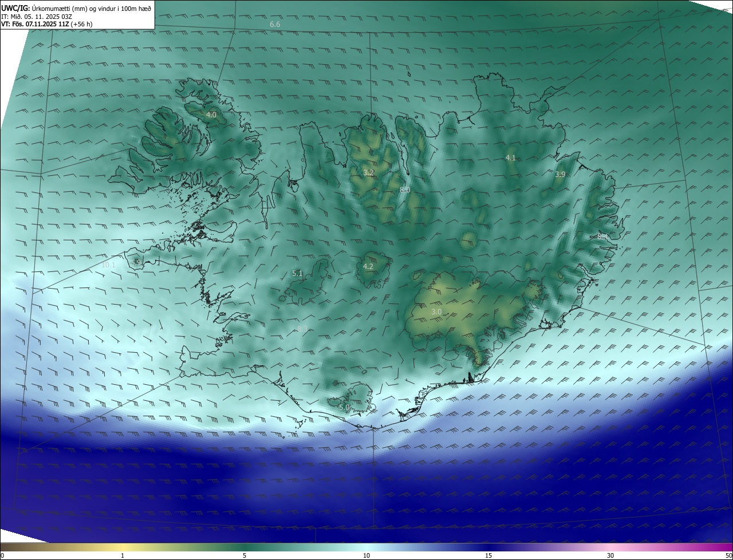Viewport: 733px width, 560px height.
Task: Click the 15 tick on color scale
Action: click(x=488, y=555)
